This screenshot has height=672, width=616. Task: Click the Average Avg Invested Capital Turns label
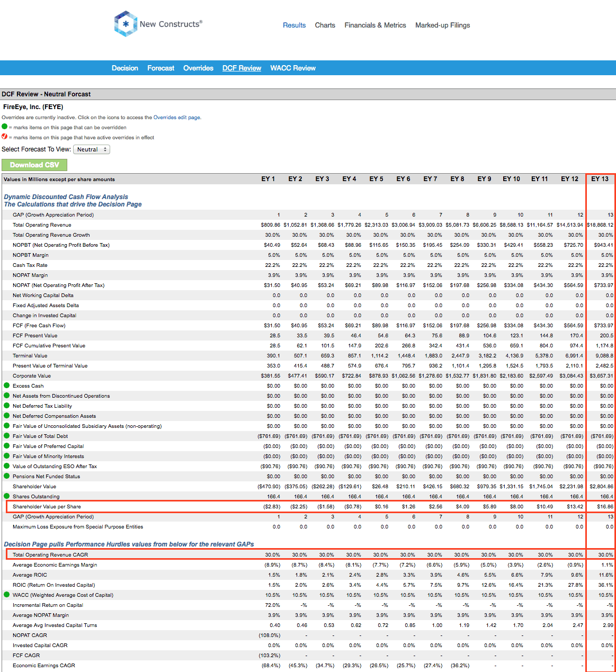click(55, 625)
